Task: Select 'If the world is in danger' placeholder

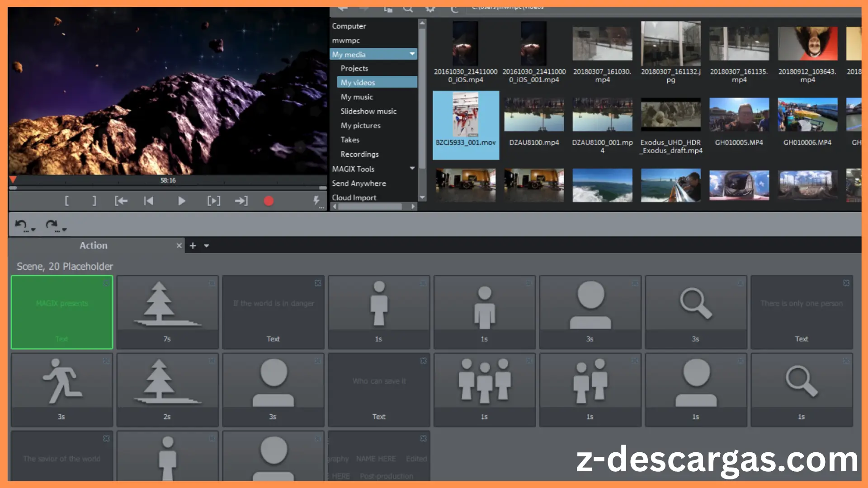Action: tap(273, 312)
